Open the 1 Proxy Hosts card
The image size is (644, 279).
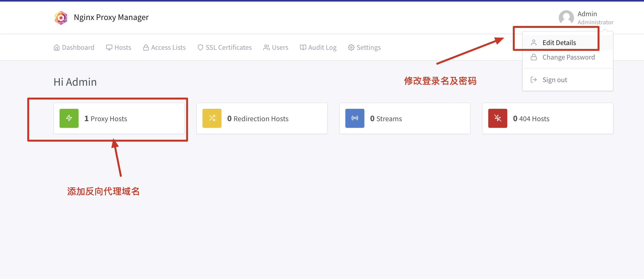(x=119, y=118)
